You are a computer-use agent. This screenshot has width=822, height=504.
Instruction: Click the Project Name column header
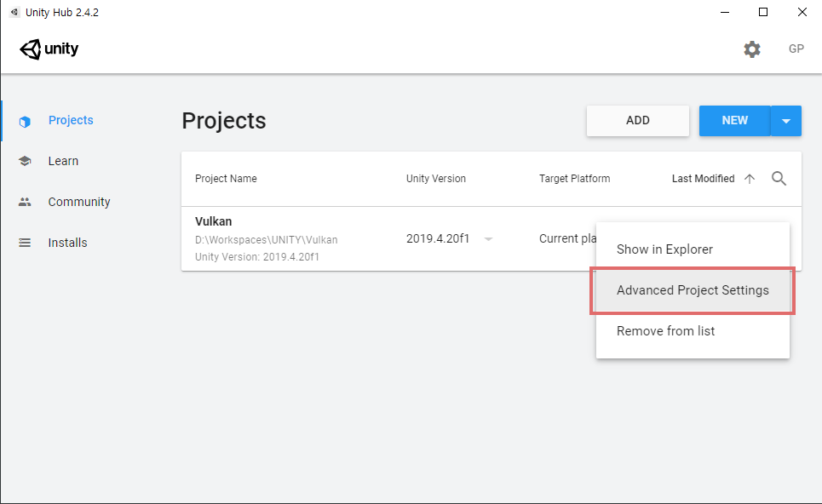226,179
